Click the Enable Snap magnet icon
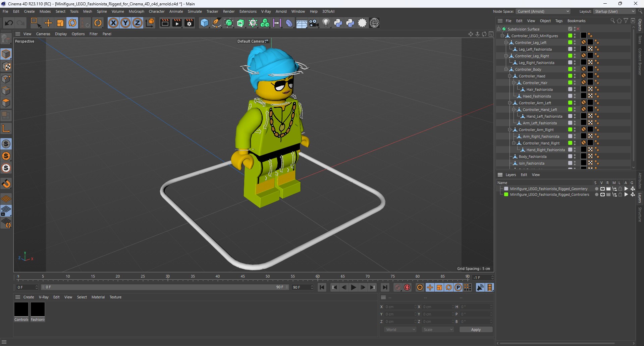The width and height of the screenshot is (644, 346). (6, 184)
